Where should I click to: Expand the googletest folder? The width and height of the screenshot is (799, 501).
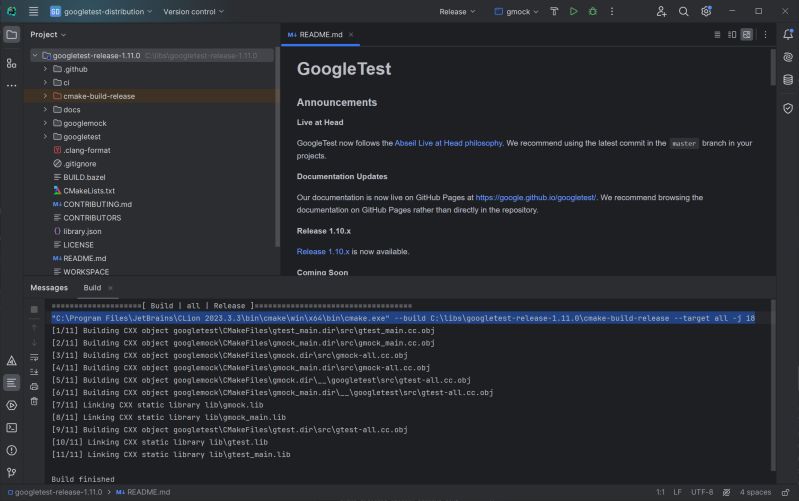(x=45, y=137)
